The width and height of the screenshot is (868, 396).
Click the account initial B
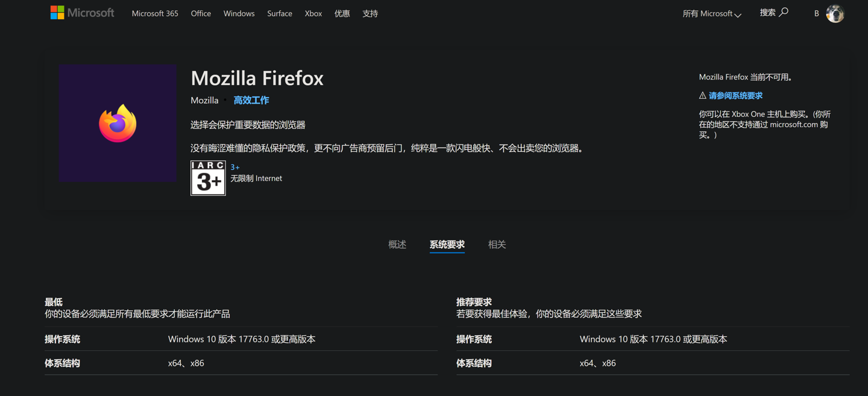(816, 13)
